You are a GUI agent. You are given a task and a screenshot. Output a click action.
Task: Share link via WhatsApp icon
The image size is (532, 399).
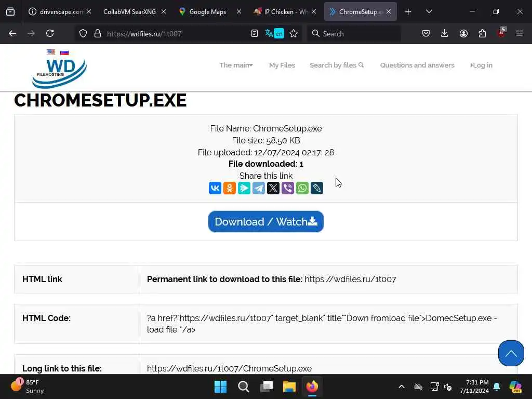pos(302,188)
